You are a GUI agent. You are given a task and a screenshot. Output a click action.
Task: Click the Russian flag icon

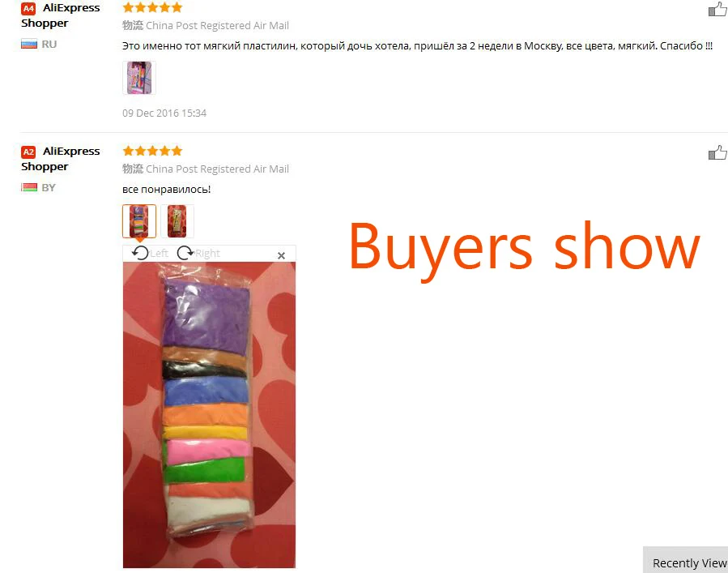point(29,44)
